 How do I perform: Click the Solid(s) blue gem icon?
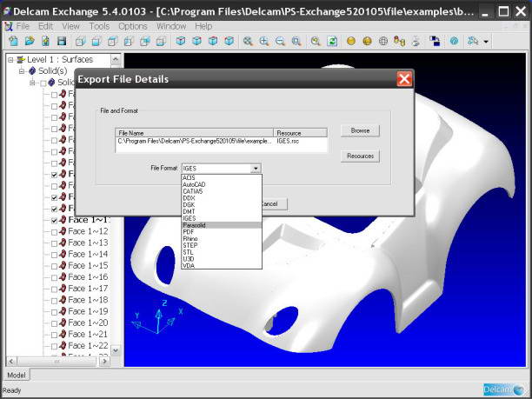[x=32, y=71]
